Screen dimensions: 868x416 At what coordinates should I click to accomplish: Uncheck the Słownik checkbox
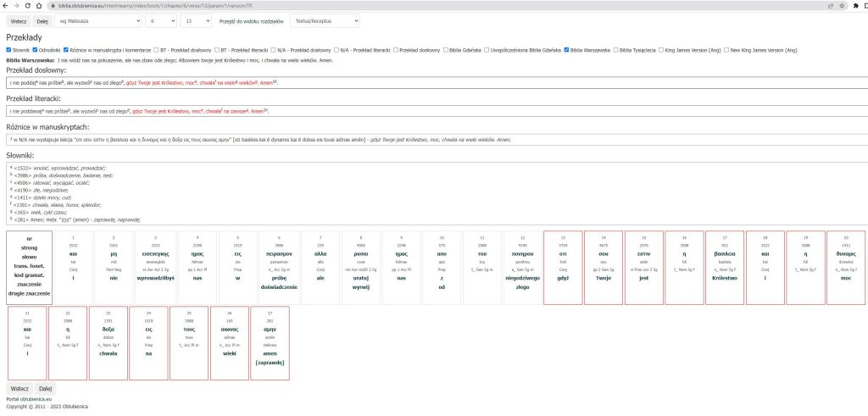coord(9,50)
